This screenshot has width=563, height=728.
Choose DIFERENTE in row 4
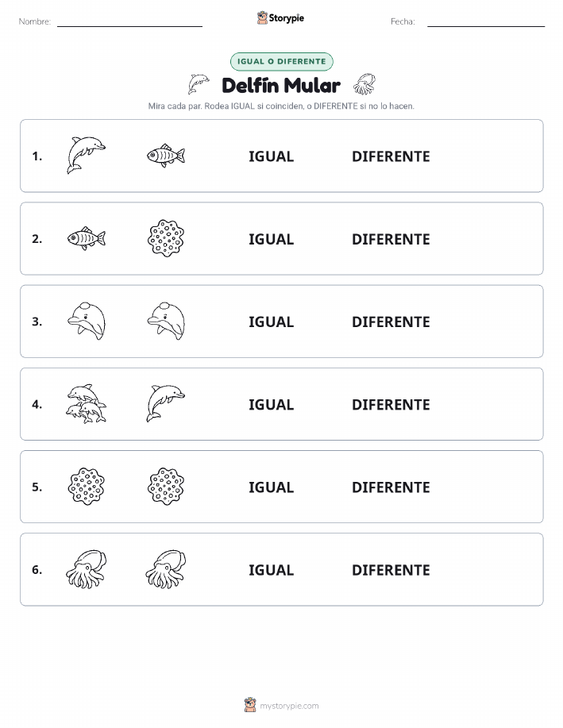(x=391, y=404)
